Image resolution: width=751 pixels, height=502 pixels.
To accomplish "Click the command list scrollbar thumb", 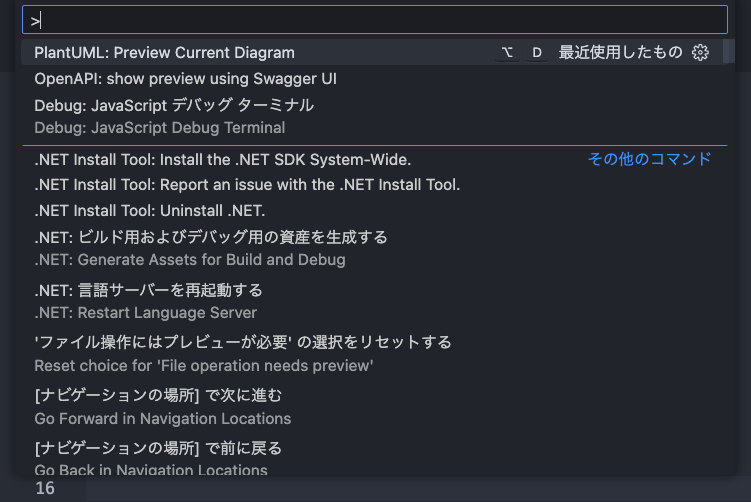I will tap(728, 51).
